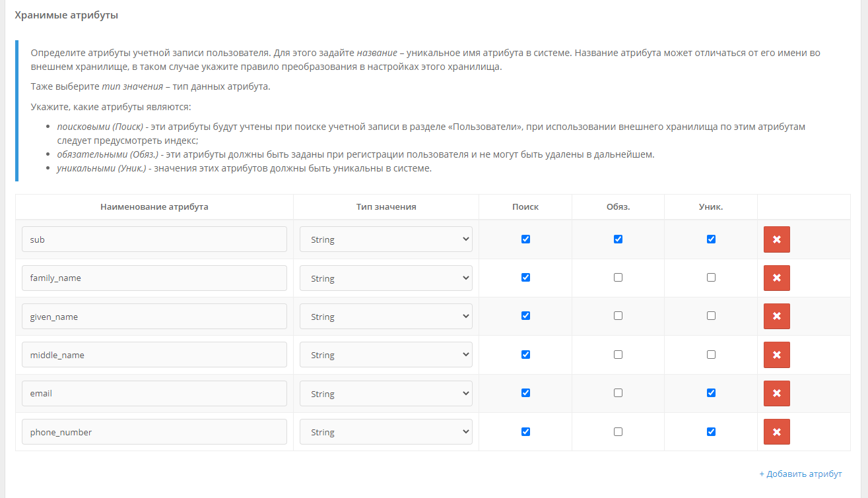Screen dimensions: 868x498
Task: Delete the given_name attribute row
Action: tap(776, 317)
